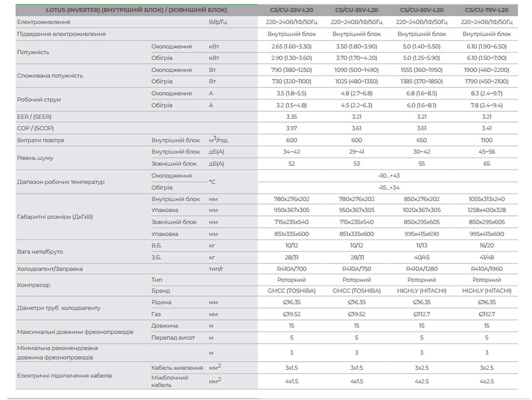The width and height of the screenshot is (532, 400).
Task: Select the 'Діапазон робочих температур' label
Action: pyautogui.click(x=61, y=182)
